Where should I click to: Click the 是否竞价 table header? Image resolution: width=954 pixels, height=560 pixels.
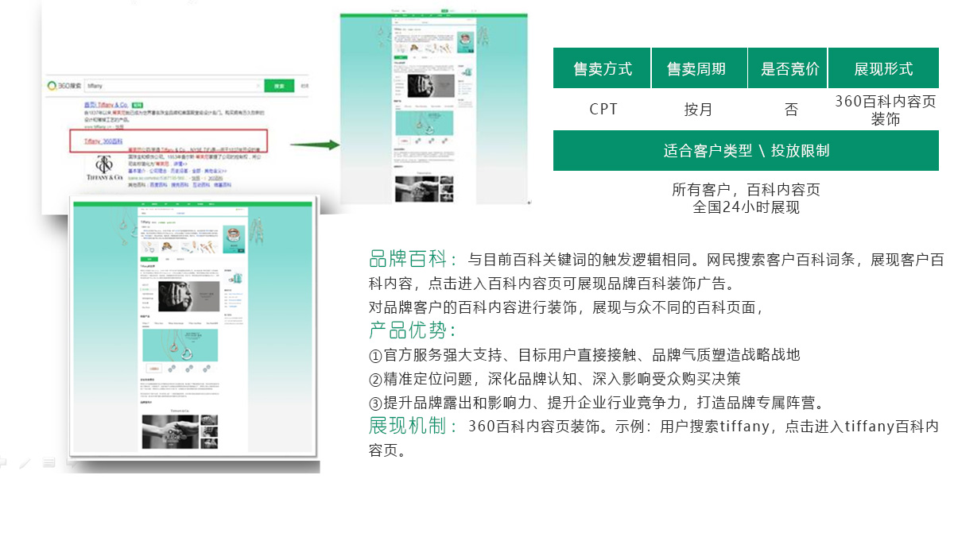pos(788,68)
